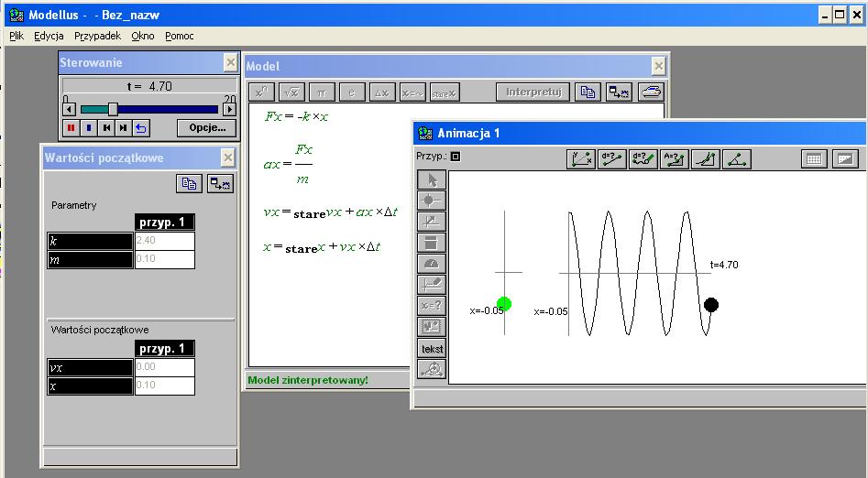The height and width of the screenshot is (478, 868).
Task: Click the time slider thumb in Sterowanie
Action: pyautogui.click(x=113, y=109)
